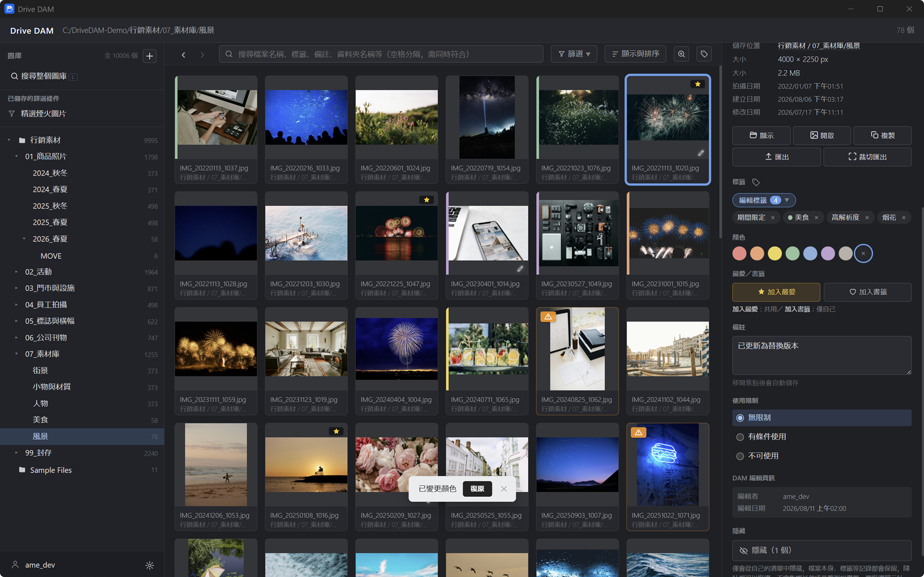Remove the 期間限定 tag
The height and width of the screenshot is (577, 924).
[773, 218]
